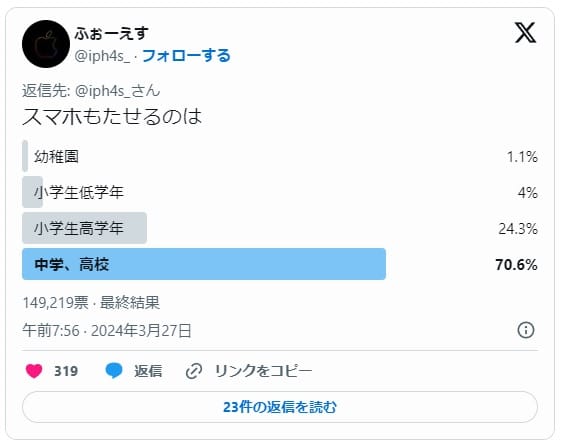
Task: Click リンクをコピー text
Action: [263, 371]
